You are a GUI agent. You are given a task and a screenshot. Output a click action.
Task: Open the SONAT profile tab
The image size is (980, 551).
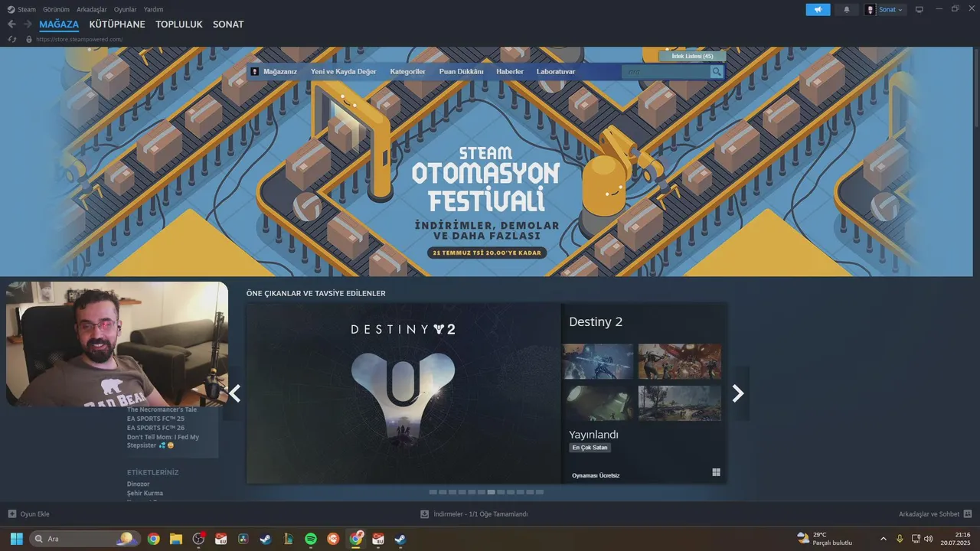coord(228,24)
